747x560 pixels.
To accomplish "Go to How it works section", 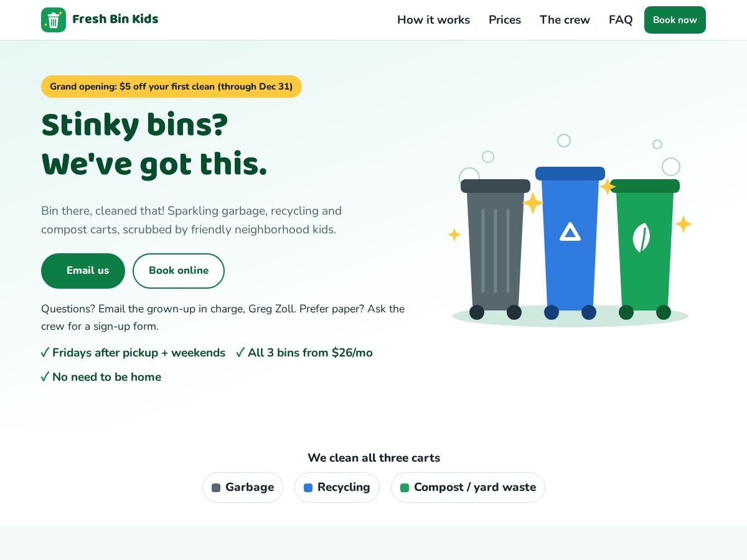I will coord(433,20).
